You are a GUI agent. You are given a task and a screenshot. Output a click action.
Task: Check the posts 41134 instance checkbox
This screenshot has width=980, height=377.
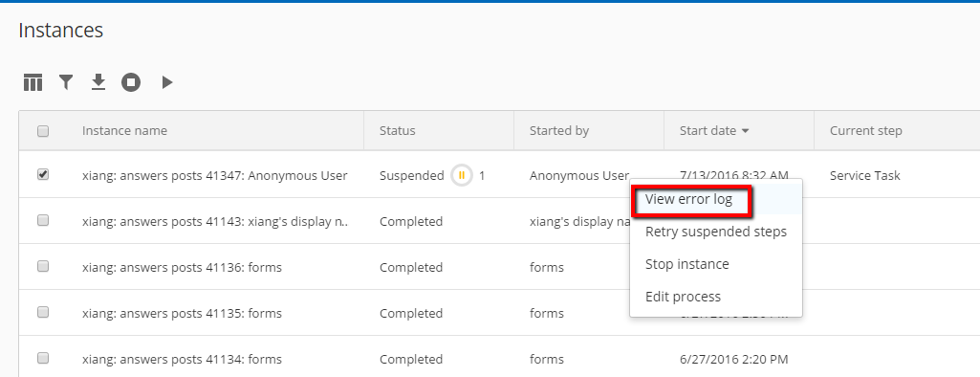[x=43, y=358]
